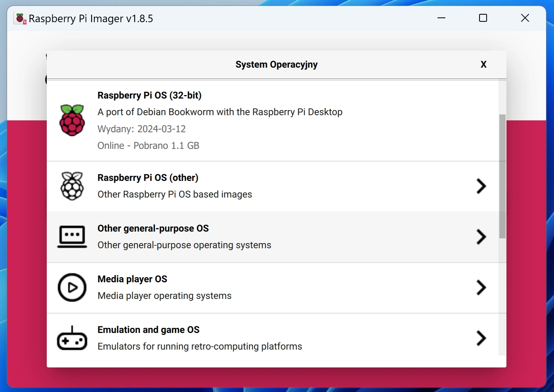The height and width of the screenshot is (392, 554).
Task: Minimize the Raspberry Pi Imager window
Action: pyautogui.click(x=441, y=18)
